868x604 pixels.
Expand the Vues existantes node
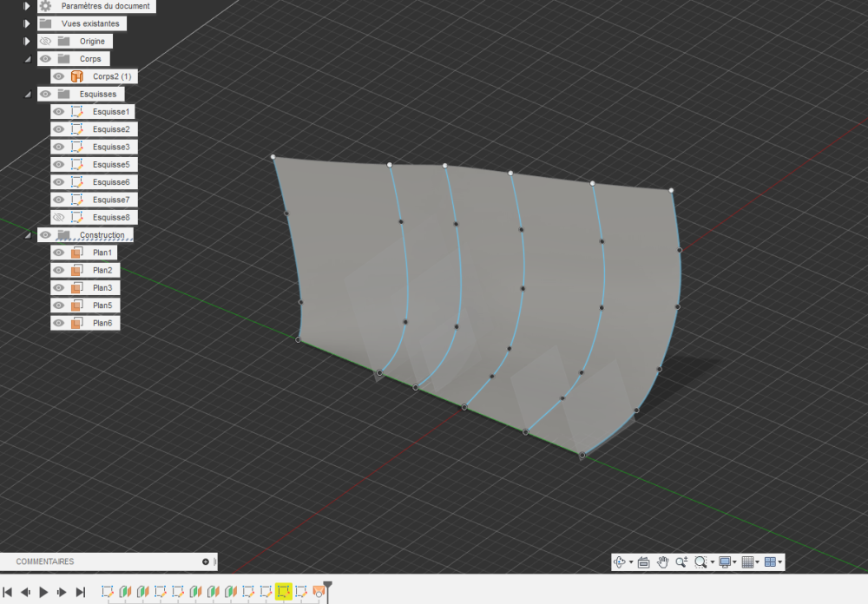(27, 23)
